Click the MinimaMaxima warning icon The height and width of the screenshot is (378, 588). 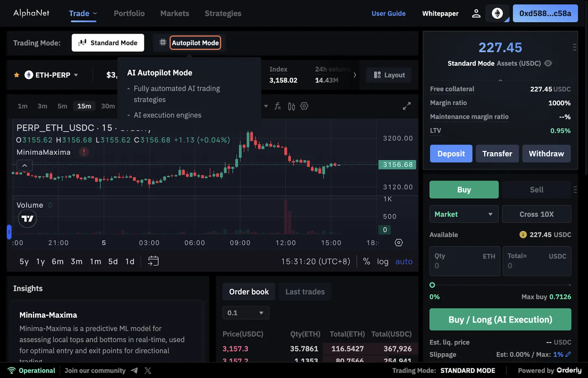84,152
